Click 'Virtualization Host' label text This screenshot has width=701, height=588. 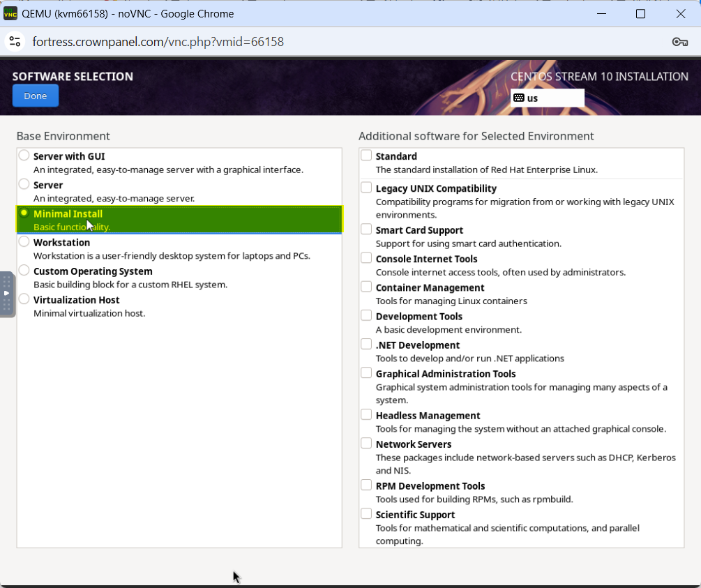tap(77, 300)
